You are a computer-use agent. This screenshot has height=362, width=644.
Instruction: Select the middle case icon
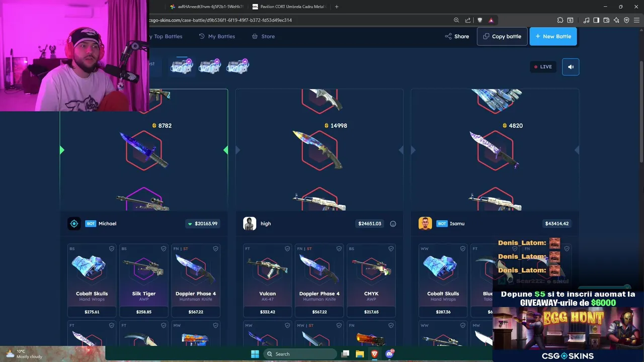point(210,66)
